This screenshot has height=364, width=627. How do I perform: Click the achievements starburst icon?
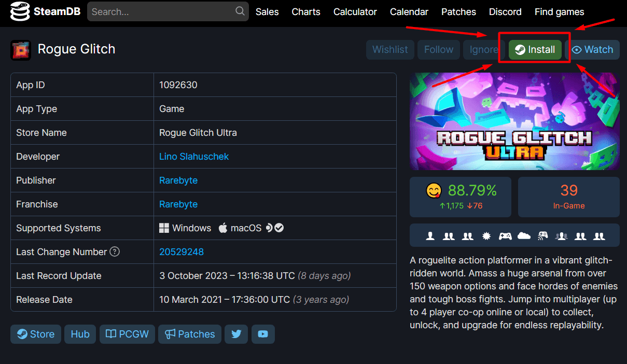pos(486,236)
